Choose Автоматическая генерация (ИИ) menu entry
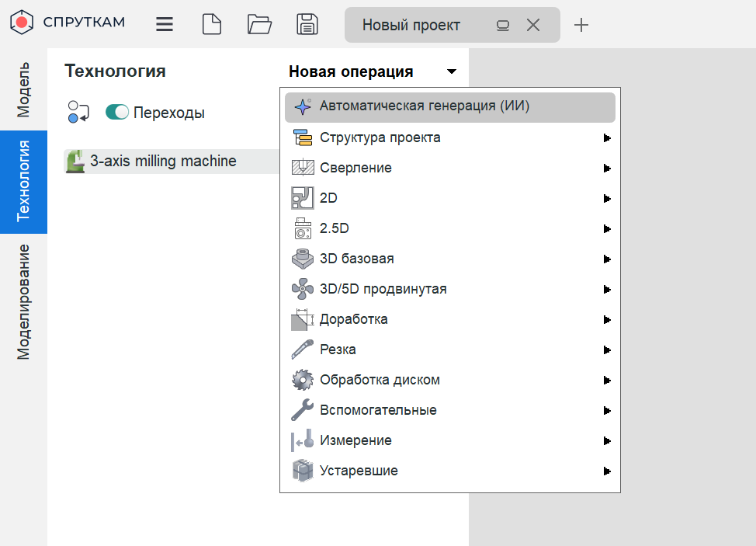The height and width of the screenshot is (546, 756). [424, 107]
